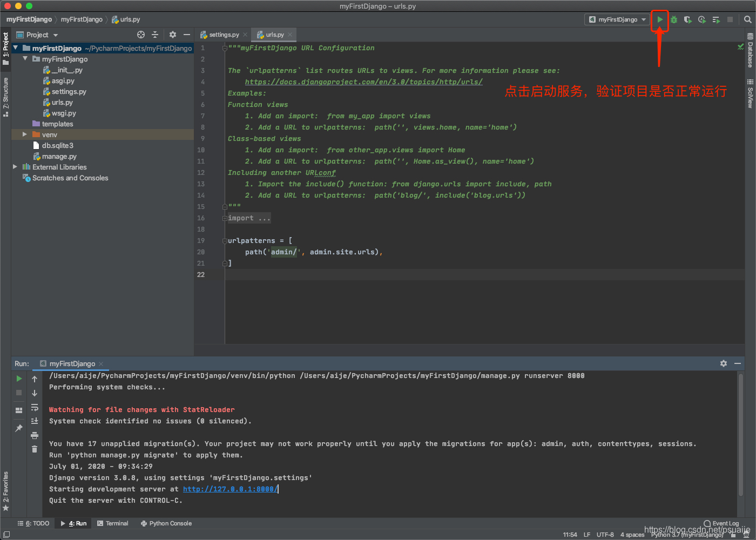756x540 pixels.
Task: Minimize the Run tool window
Action: [x=738, y=363]
